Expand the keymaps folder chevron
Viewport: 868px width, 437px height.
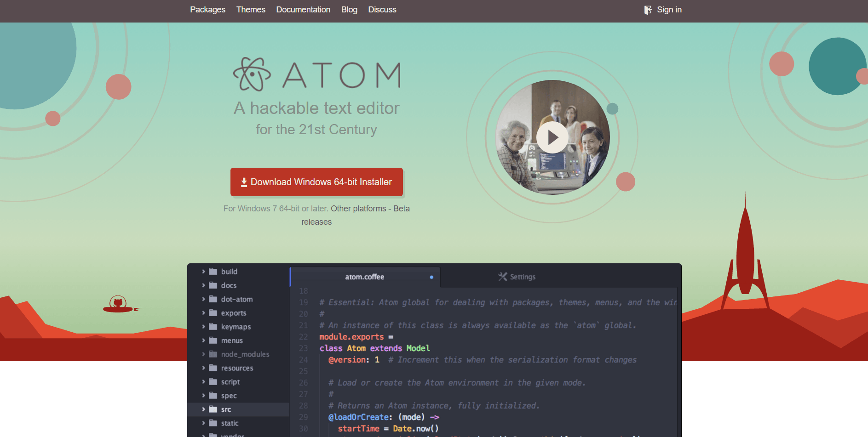pos(203,327)
